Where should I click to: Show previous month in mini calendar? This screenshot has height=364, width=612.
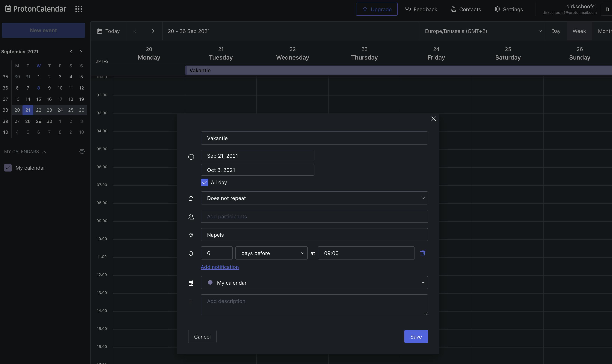point(71,51)
